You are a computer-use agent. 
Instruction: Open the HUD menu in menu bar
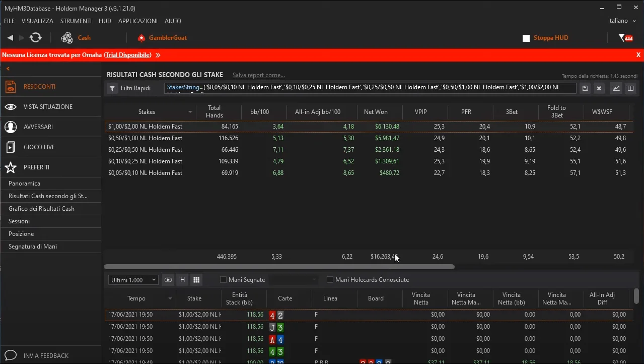coord(105,21)
